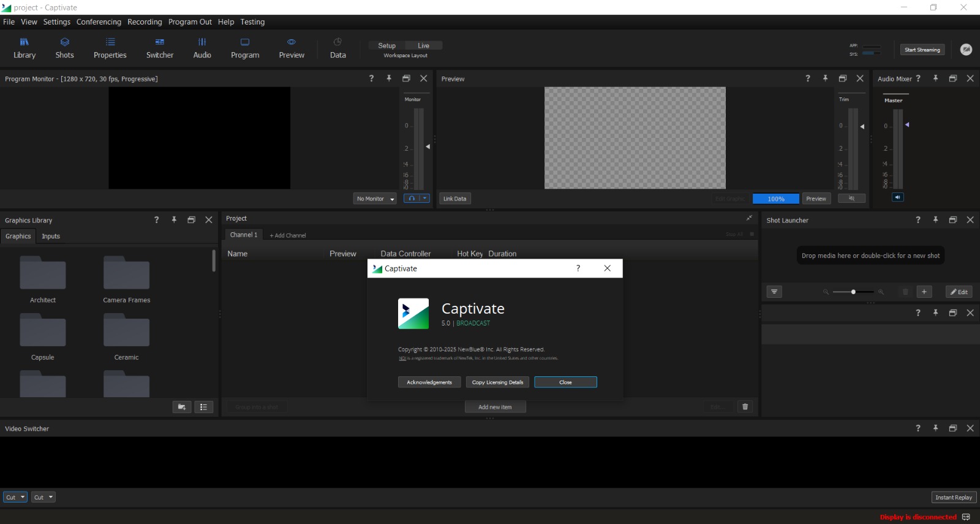Delete the selected item in Project panel
This screenshot has width=980, height=524.
pyautogui.click(x=745, y=406)
